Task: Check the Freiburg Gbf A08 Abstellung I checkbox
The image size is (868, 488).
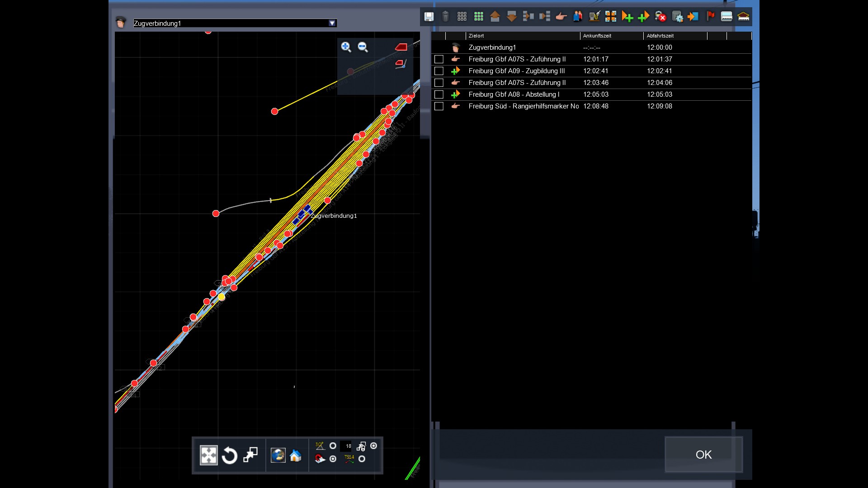Action: 439,94
